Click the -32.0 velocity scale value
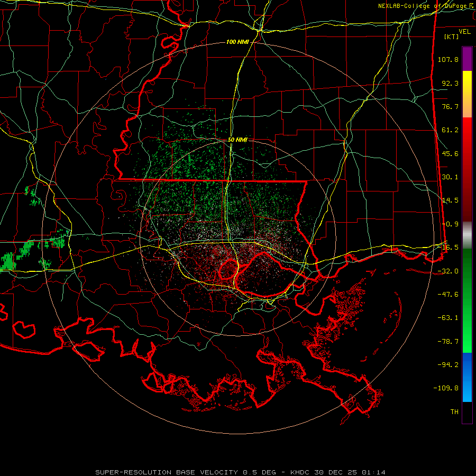 (448, 271)
